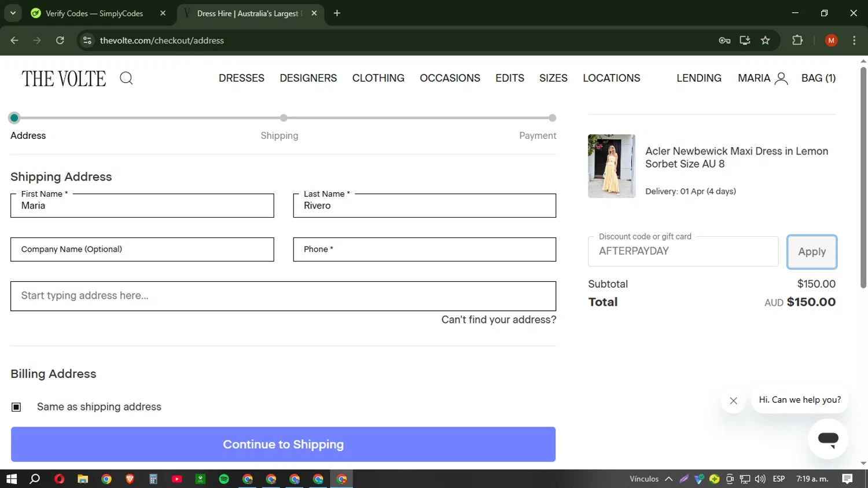The image size is (868, 488).
Task: Open chat support bubble button
Action: pyautogui.click(x=828, y=439)
